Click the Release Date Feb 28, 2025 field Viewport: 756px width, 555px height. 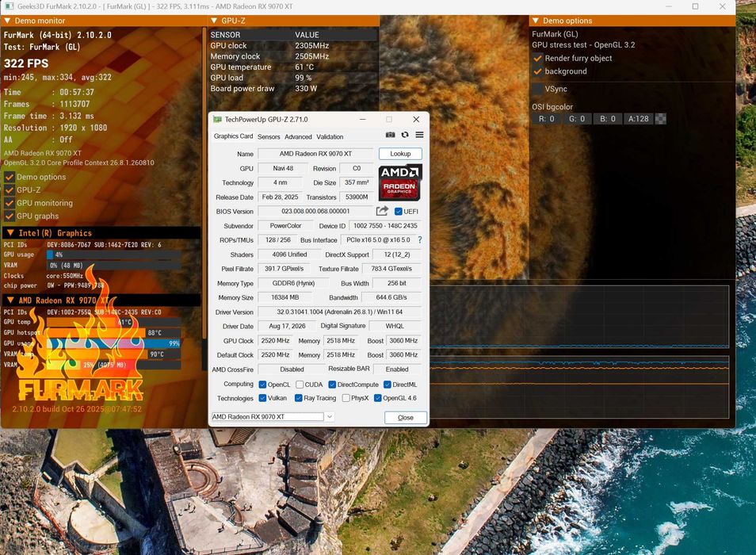280,197
